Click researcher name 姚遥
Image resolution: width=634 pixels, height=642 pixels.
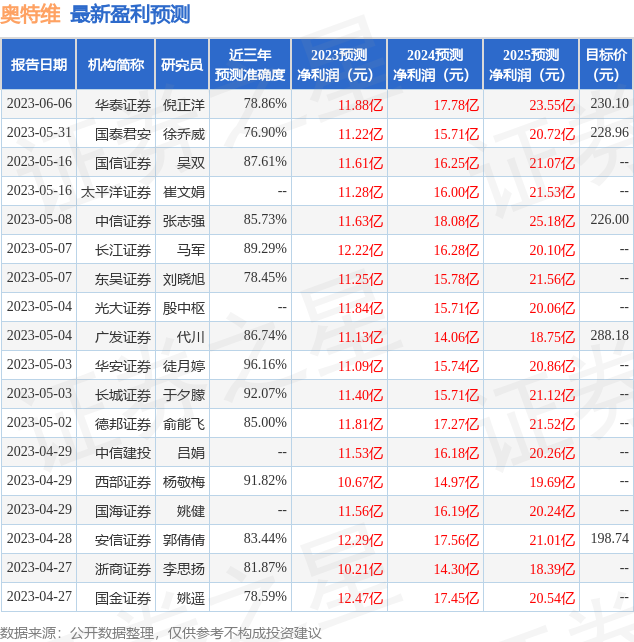(x=191, y=599)
